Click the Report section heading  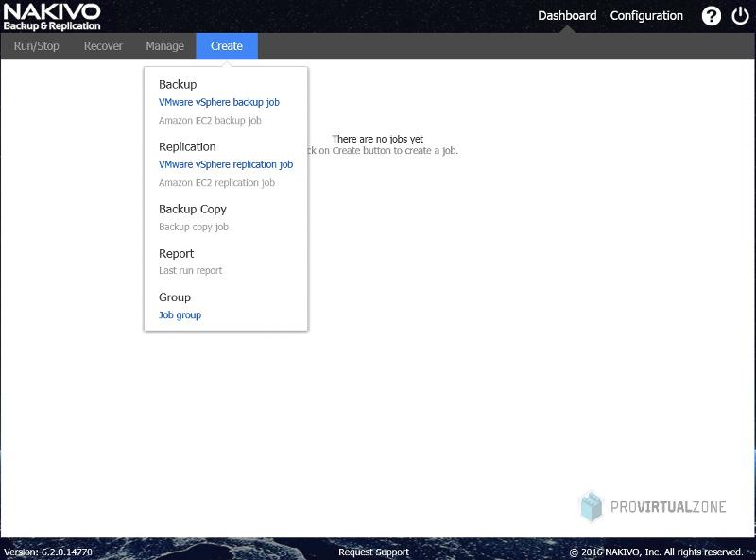[x=176, y=253]
